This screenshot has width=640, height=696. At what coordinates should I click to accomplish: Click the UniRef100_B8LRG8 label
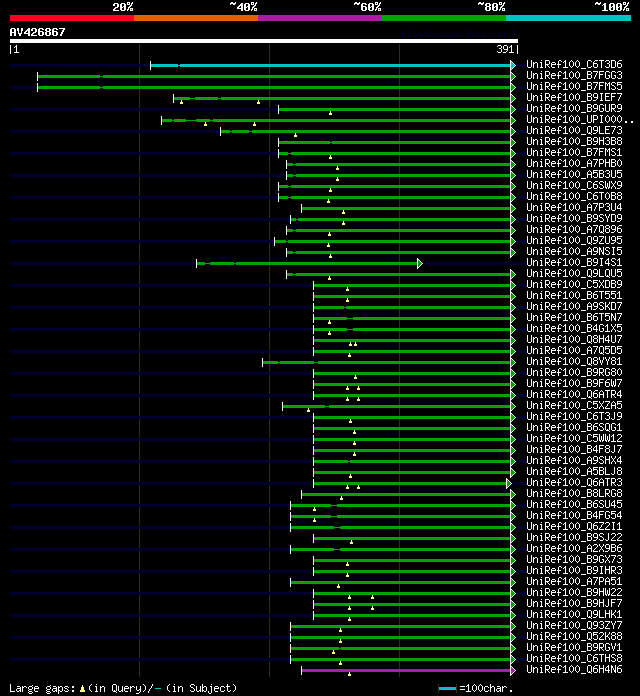(574, 493)
